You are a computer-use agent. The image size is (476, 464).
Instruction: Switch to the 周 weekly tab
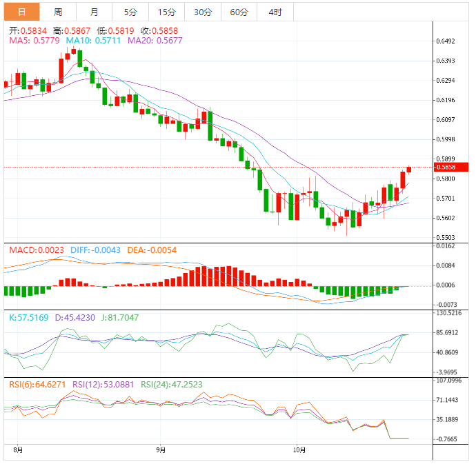click(x=58, y=12)
